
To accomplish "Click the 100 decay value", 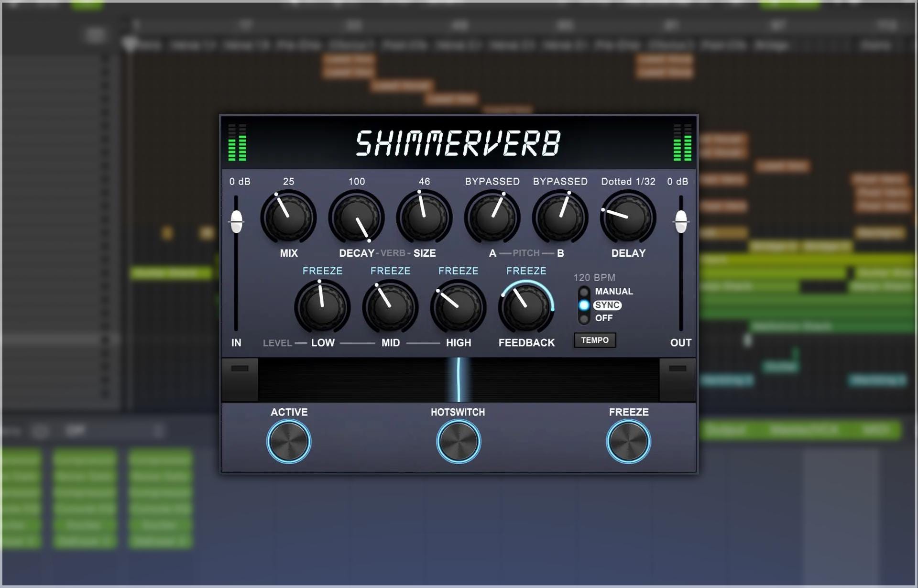I will tap(356, 182).
